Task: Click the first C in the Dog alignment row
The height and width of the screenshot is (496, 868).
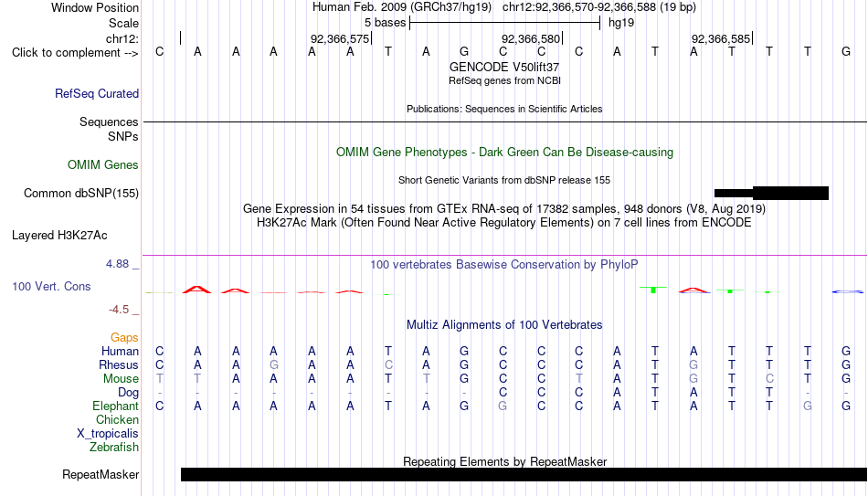Action: coord(503,393)
